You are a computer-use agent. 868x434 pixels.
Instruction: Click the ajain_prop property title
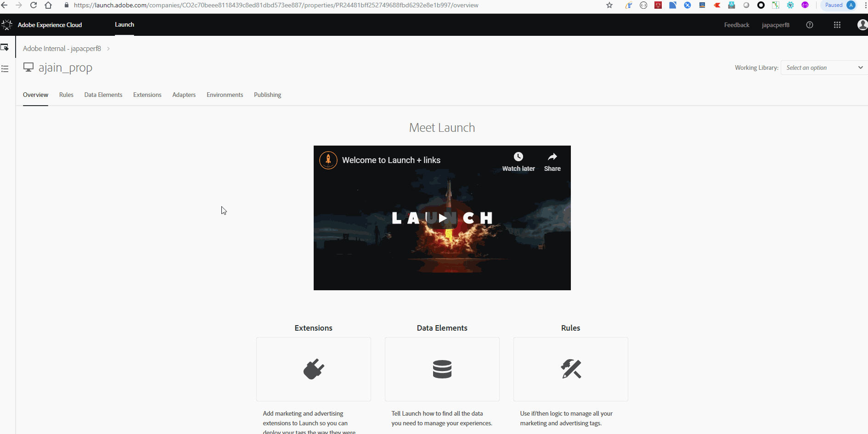(65, 68)
